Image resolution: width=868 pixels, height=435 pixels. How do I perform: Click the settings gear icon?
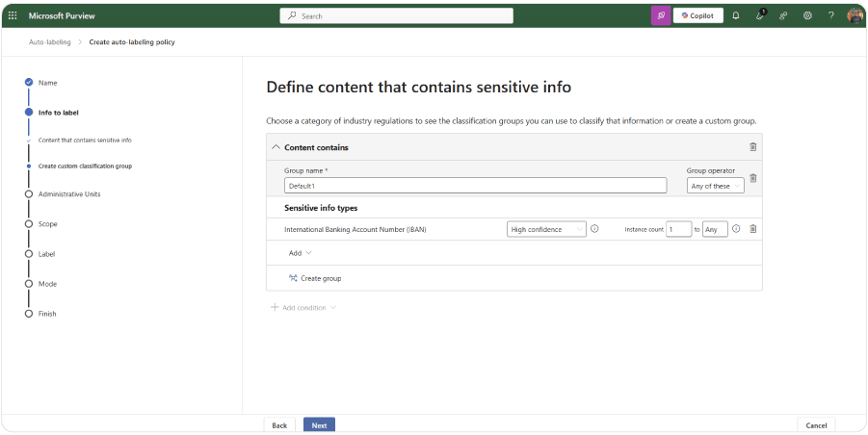(x=807, y=15)
